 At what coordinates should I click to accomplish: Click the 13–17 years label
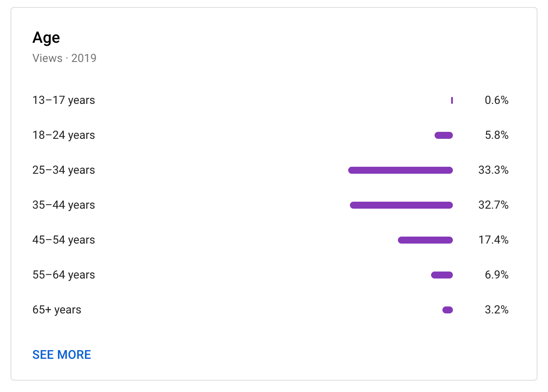64,100
